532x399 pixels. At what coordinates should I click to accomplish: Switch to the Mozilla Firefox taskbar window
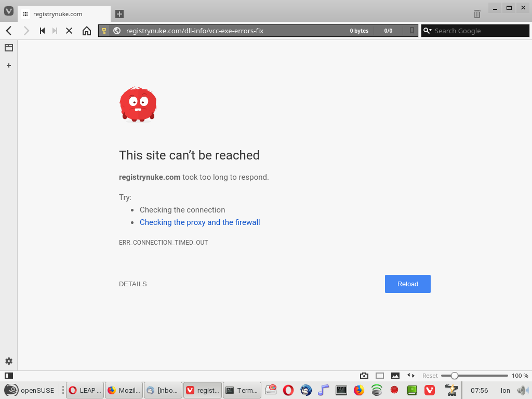point(124,390)
